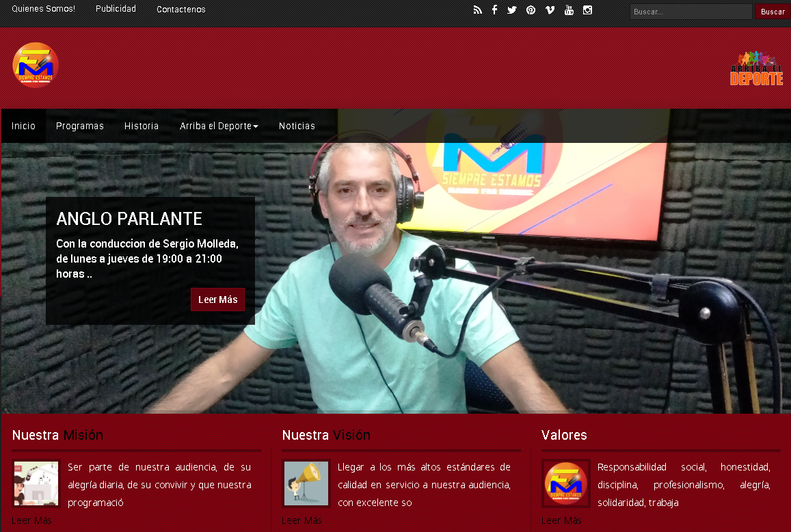The height and width of the screenshot is (532, 791).
Task: Open the Vimeo social icon
Action: click(x=550, y=10)
